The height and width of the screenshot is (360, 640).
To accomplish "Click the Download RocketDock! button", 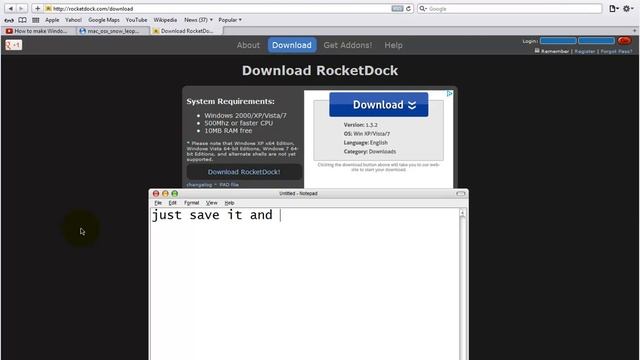I will tap(244, 172).
